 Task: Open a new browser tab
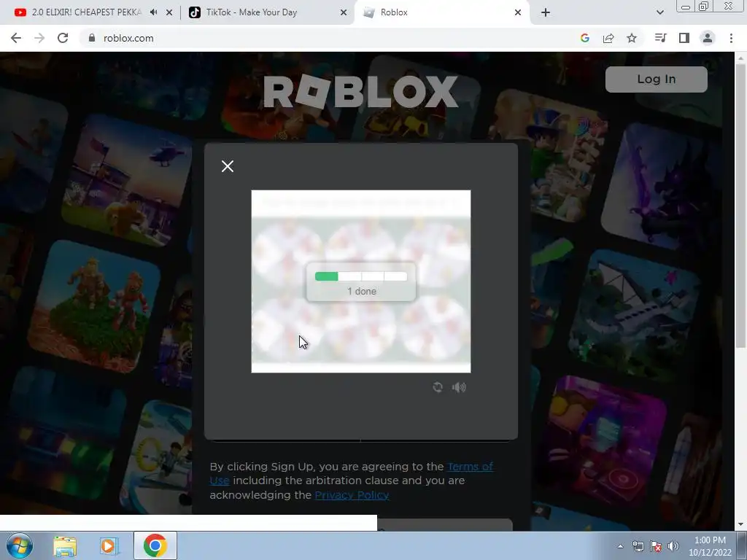coord(546,12)
